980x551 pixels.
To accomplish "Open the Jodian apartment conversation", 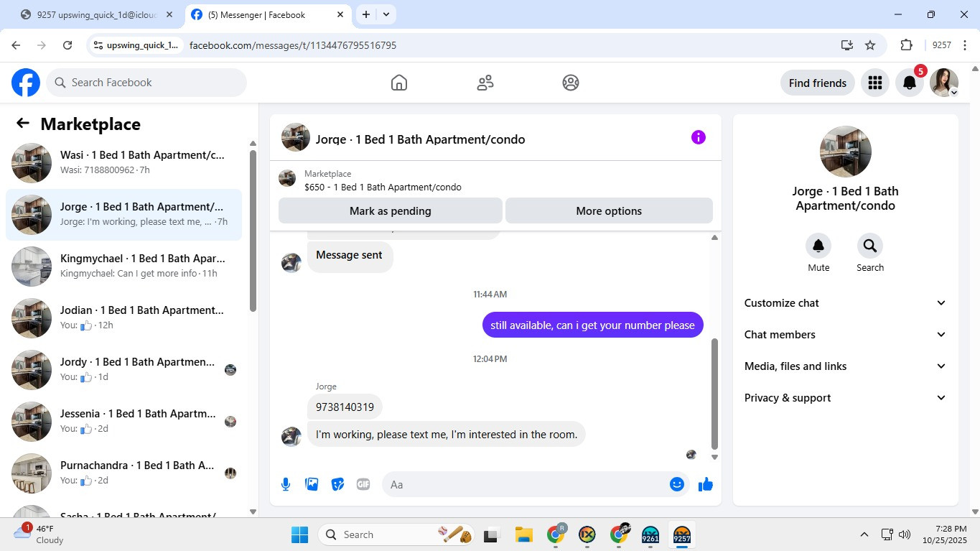I will pos(123,318).
